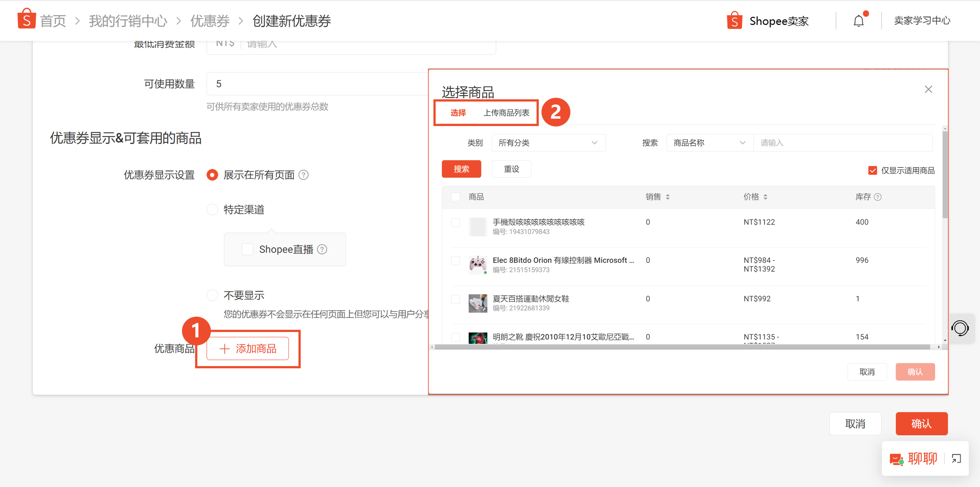Viewport: 980px width, 487px height.
Task: Click price NT$1122
Action: click(759, 222)
